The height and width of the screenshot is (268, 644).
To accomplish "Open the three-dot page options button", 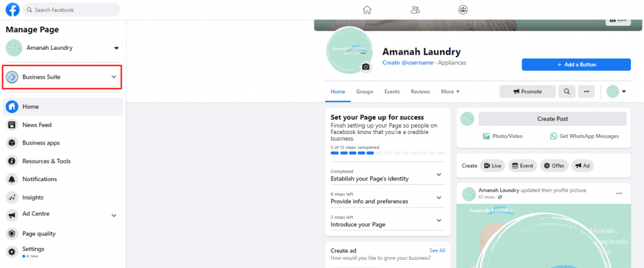I will (587, 92).
